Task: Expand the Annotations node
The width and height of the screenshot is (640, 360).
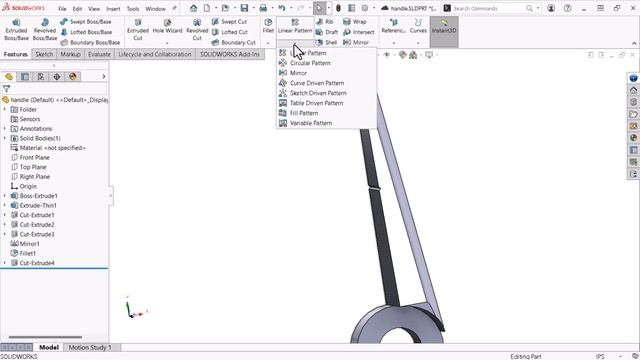Action: 5,129
